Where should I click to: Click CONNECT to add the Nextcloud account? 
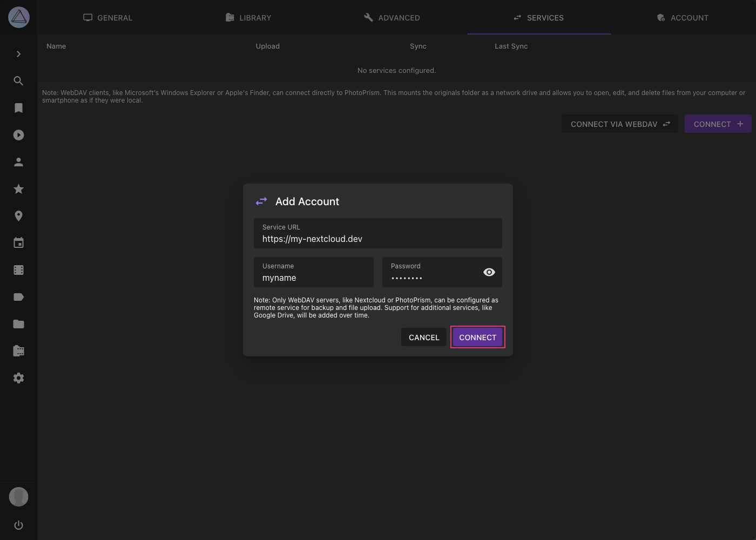coord(477,337)
